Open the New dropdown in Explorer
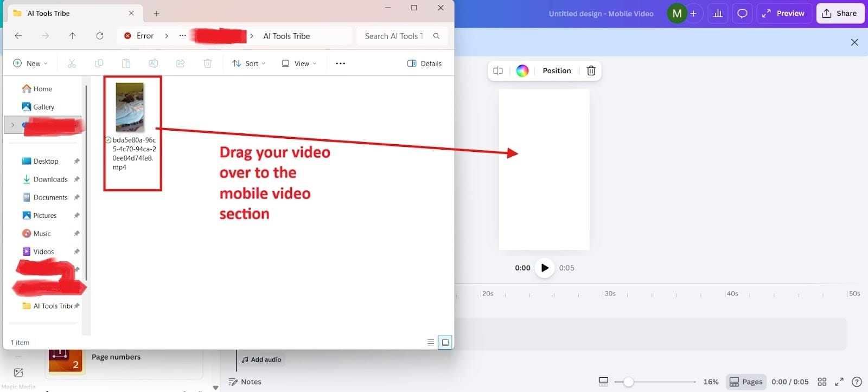This screenshot has height=392, width=868. [x=30, y=63]
